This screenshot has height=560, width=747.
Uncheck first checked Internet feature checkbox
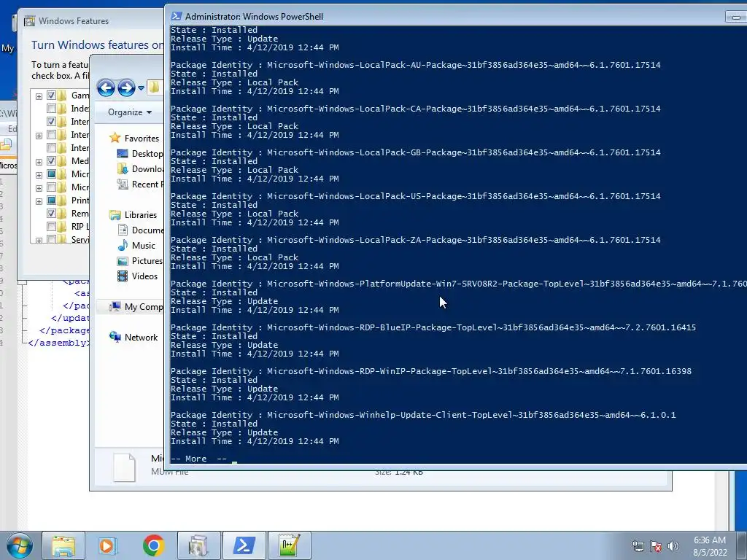pos(52,122)
